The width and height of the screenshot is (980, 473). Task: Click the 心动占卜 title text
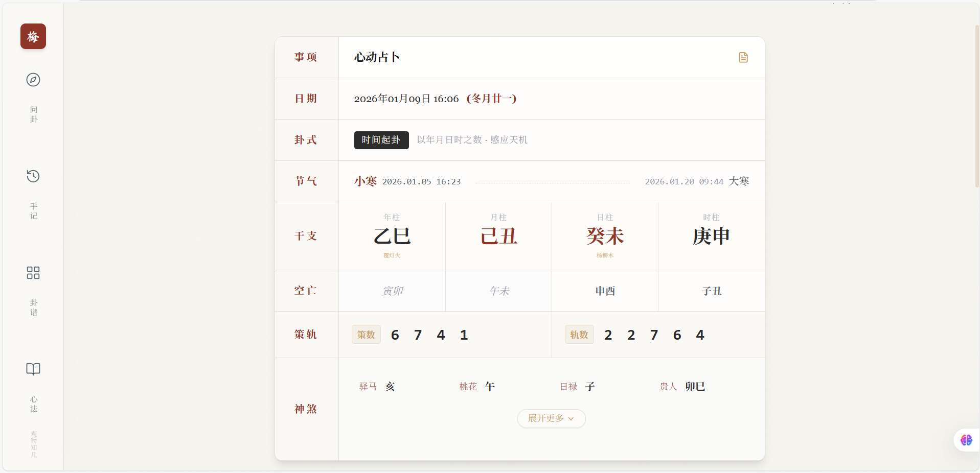click(x=377, y=57)
